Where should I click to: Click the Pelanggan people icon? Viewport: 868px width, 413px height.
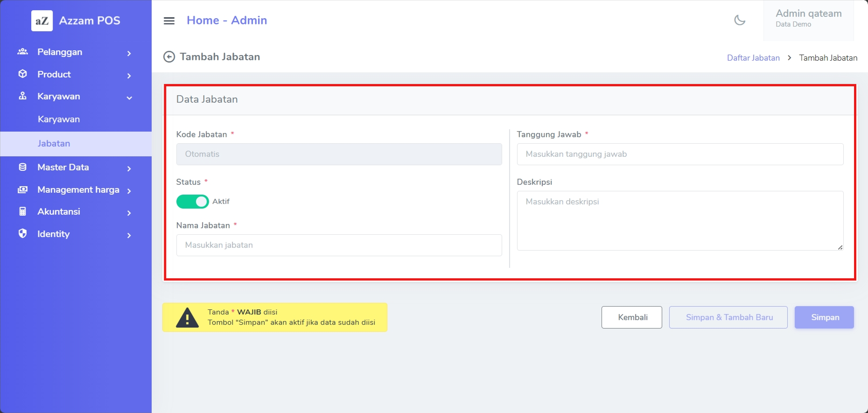(x=23, y=52)
